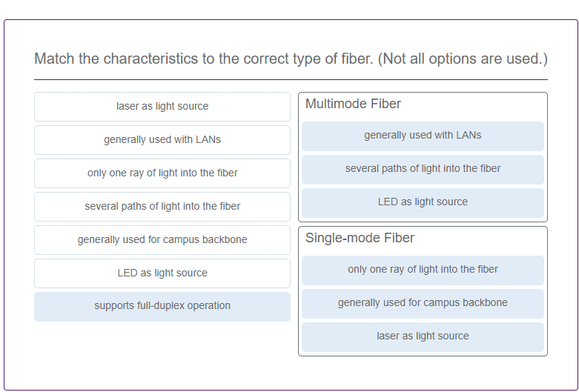The image size is (579, 392).
Task: Pick 'only one ray of light' left option
Action: tap(162, 173)
